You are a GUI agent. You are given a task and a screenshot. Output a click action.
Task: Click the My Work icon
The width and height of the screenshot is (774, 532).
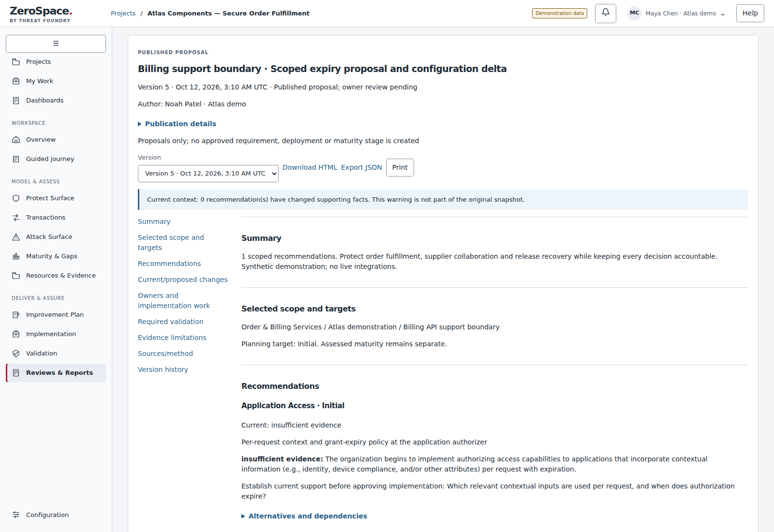pos(16,81)
